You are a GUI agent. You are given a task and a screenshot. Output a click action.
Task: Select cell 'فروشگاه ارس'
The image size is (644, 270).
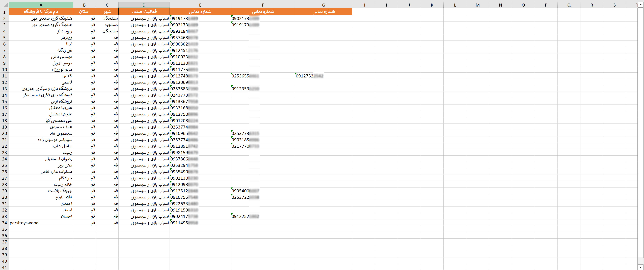[x=41, y=101]
